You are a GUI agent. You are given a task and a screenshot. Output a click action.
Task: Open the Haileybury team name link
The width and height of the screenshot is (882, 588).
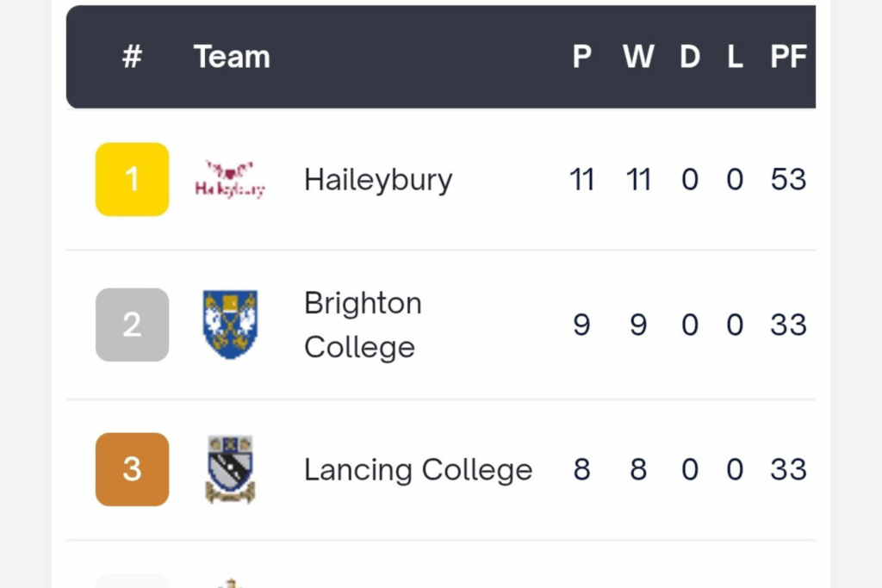pyautogui.click(x=378, y=180)
